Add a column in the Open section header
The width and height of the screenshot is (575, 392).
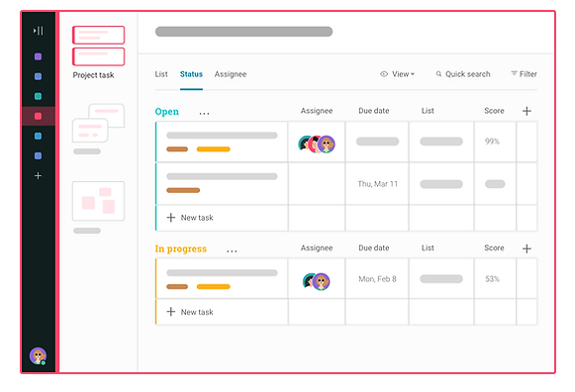[x=527, y=111]
